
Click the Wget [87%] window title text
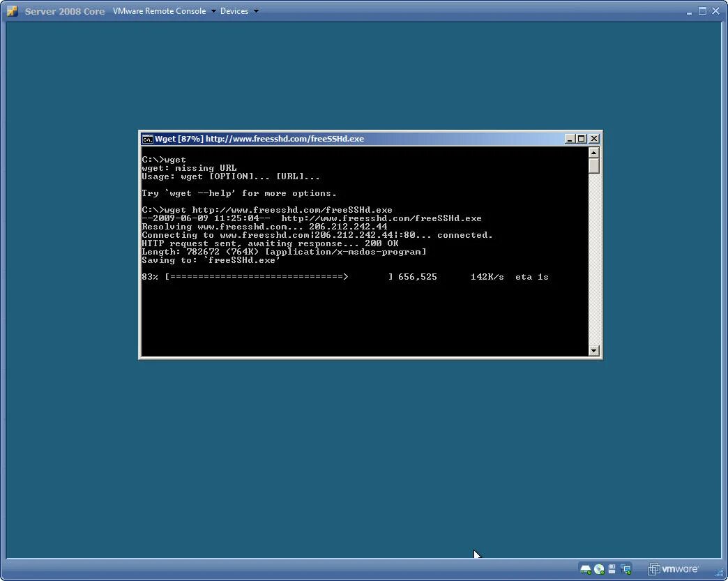pyautogui.click(x=259, y=139)
